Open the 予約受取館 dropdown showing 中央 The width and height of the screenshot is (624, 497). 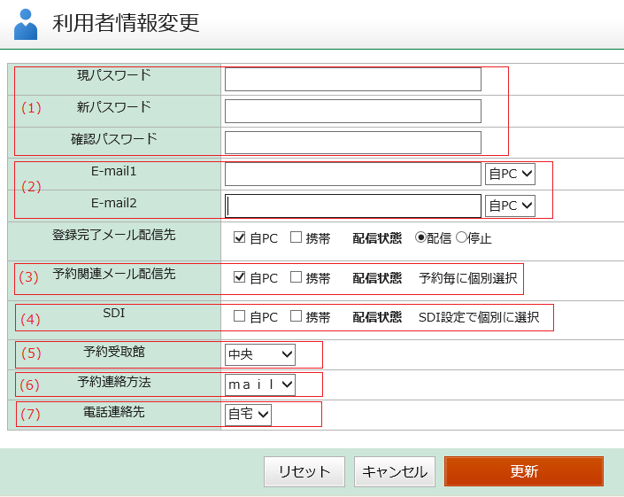pyautogui.click(x=260, y=355)
